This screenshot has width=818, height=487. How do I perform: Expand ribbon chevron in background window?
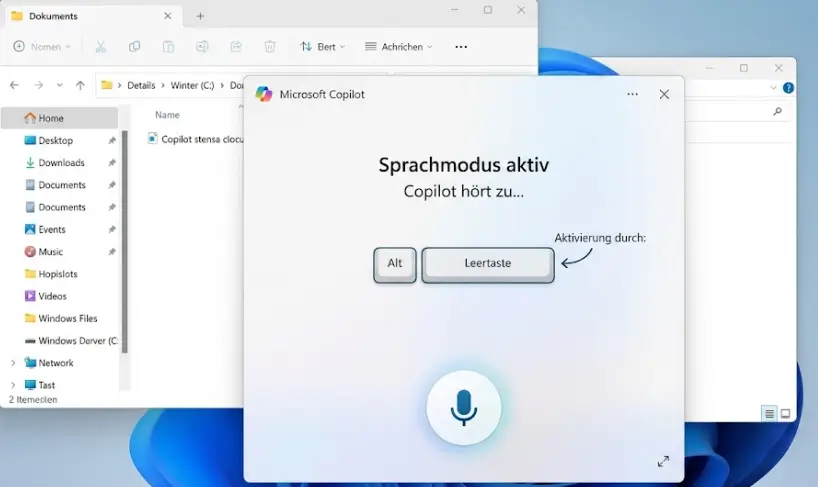(773, 88)
